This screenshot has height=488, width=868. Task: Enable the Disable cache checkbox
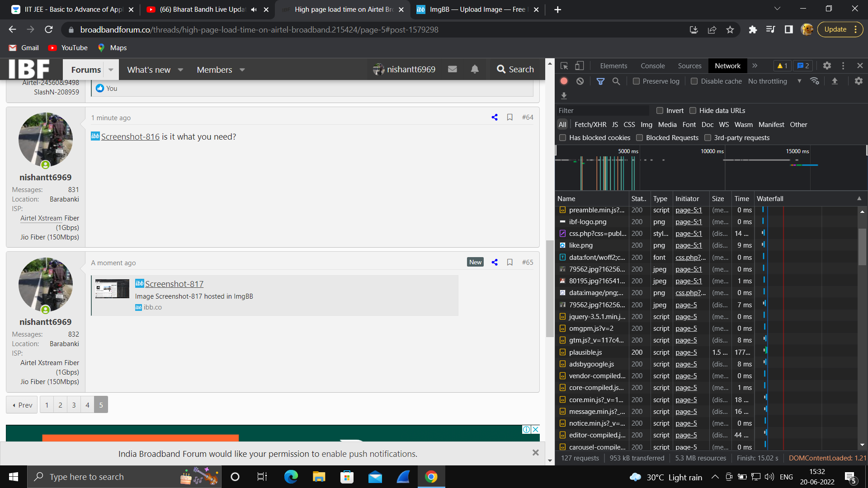(x=694, y=81)
